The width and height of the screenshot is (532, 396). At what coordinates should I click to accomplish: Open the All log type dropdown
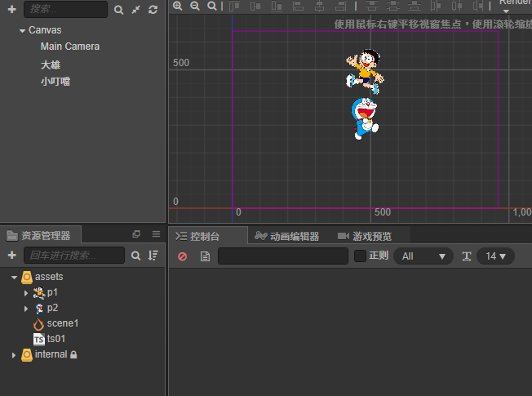pyautogui.click(x=423, y=256)
